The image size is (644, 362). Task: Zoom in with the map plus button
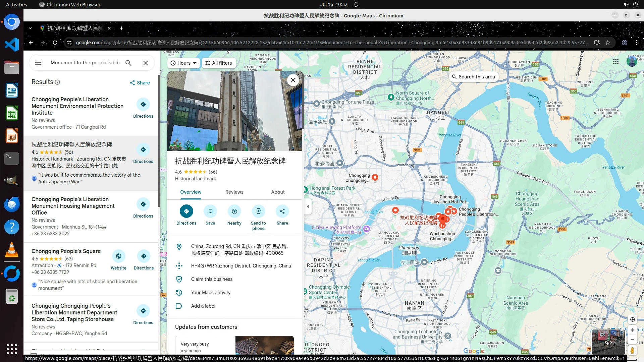click(632, 330)
